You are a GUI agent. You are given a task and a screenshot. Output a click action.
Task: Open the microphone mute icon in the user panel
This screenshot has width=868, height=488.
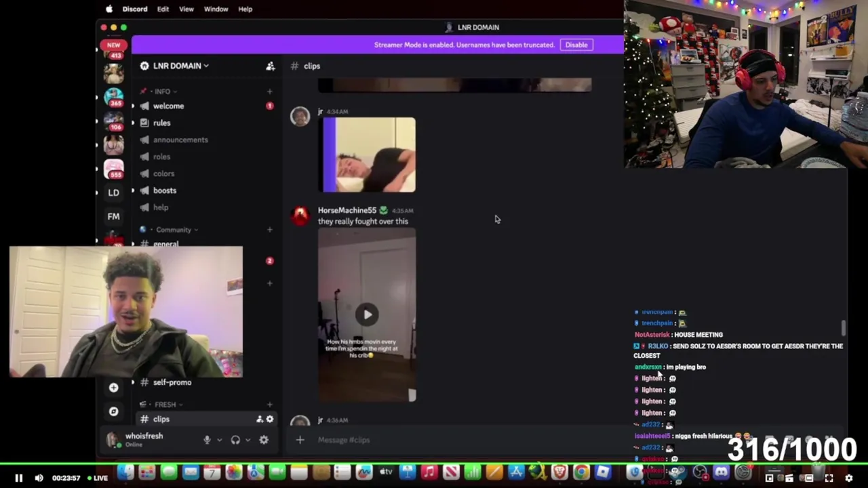[208, 440]
